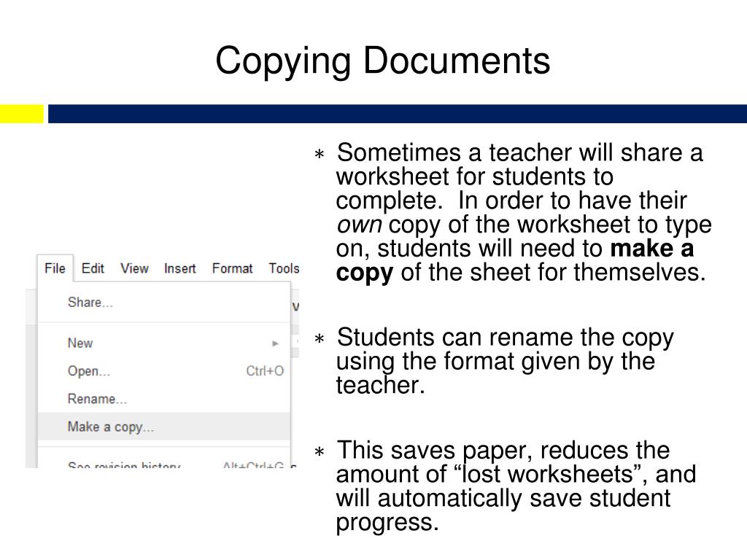Open the View menu

134,268
